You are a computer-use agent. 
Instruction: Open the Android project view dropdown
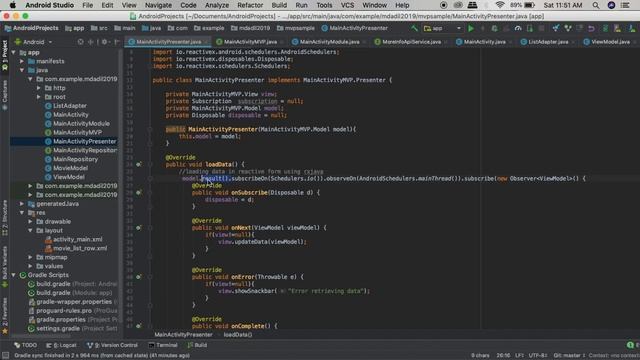[x=33, y=42]
